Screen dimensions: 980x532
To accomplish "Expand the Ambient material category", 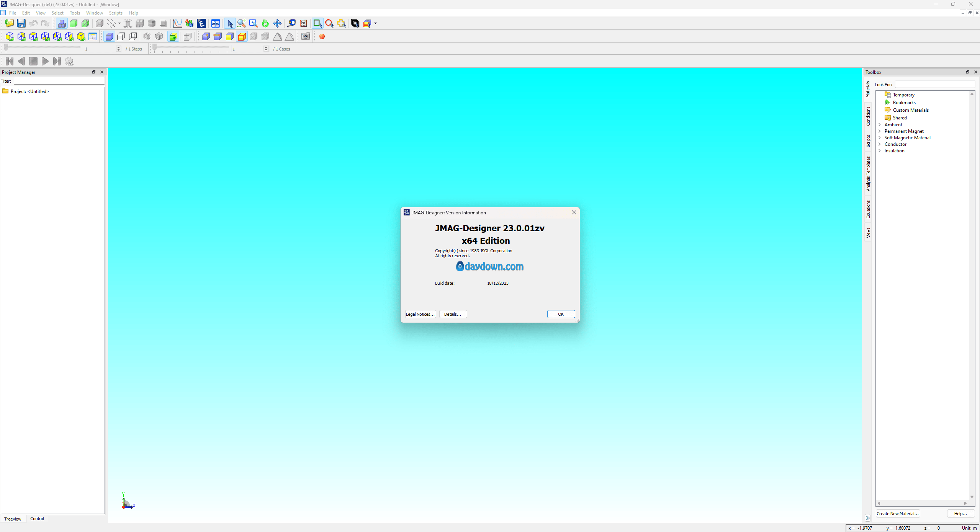I will pos(880,125).
